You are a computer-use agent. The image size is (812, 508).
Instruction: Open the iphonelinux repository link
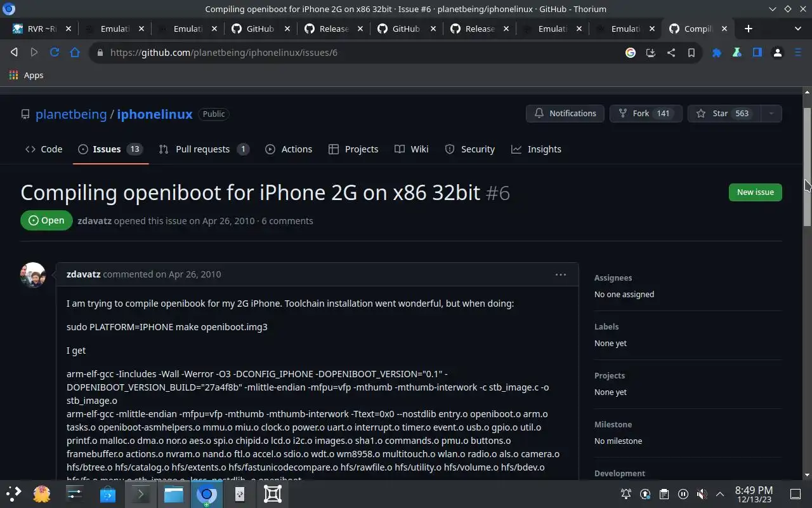(x=155, y=114)
